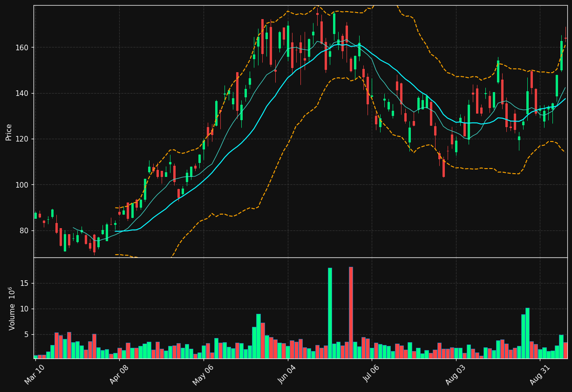Click the 'Apr 08' date axis label
This screenshot has width=572, height=392.
[119, 374]
